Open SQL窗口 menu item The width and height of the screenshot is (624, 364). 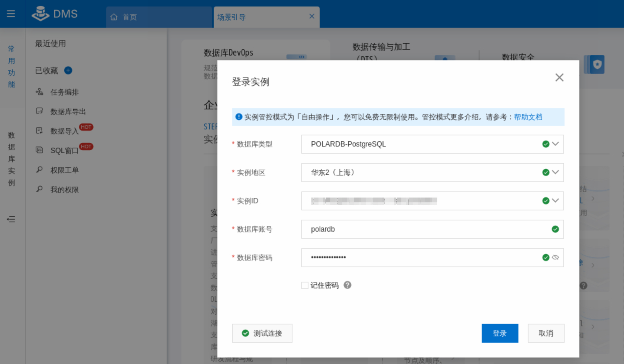coord(64,150)
